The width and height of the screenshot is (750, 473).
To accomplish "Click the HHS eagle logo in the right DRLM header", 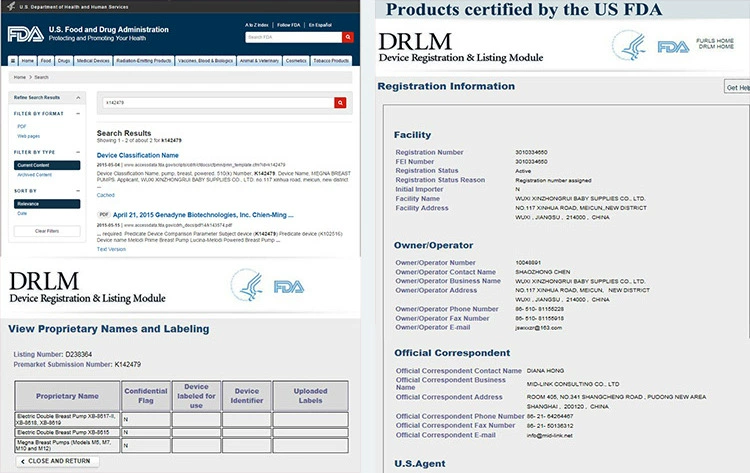I will point(629,45).
